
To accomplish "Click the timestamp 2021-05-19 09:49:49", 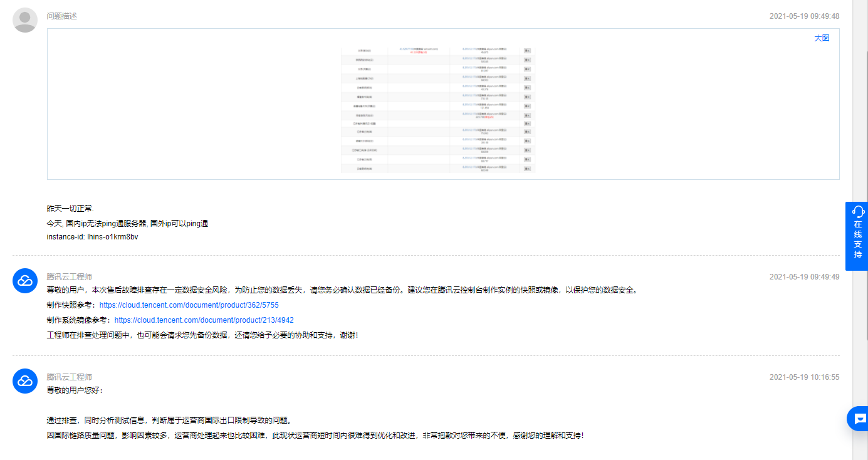I will (804, 276).
